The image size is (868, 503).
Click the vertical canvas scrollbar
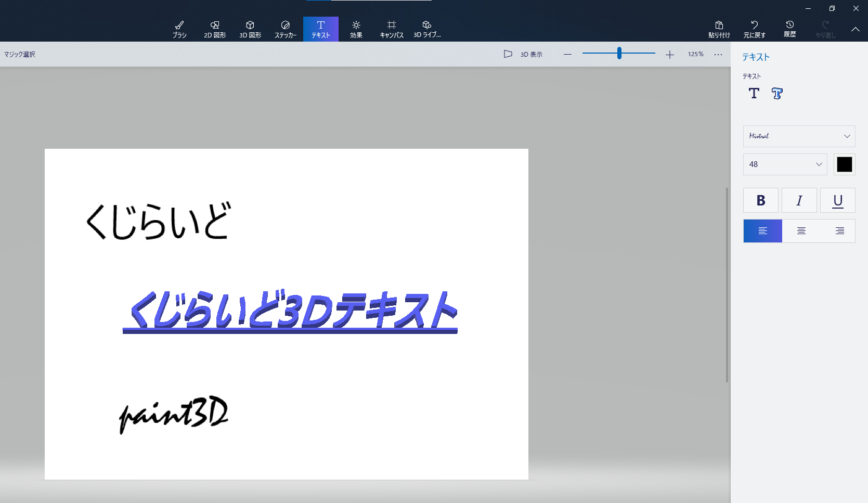[727, 285]
